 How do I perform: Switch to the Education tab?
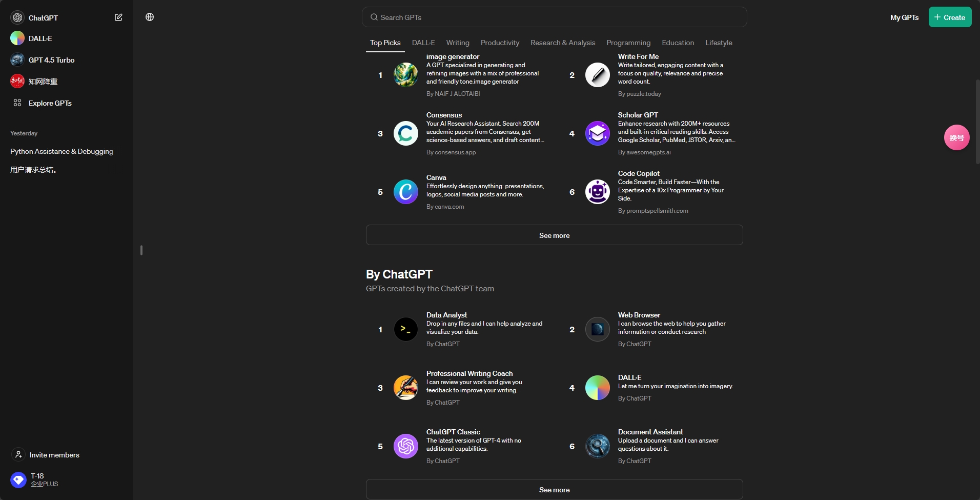[x=678, y=43]
